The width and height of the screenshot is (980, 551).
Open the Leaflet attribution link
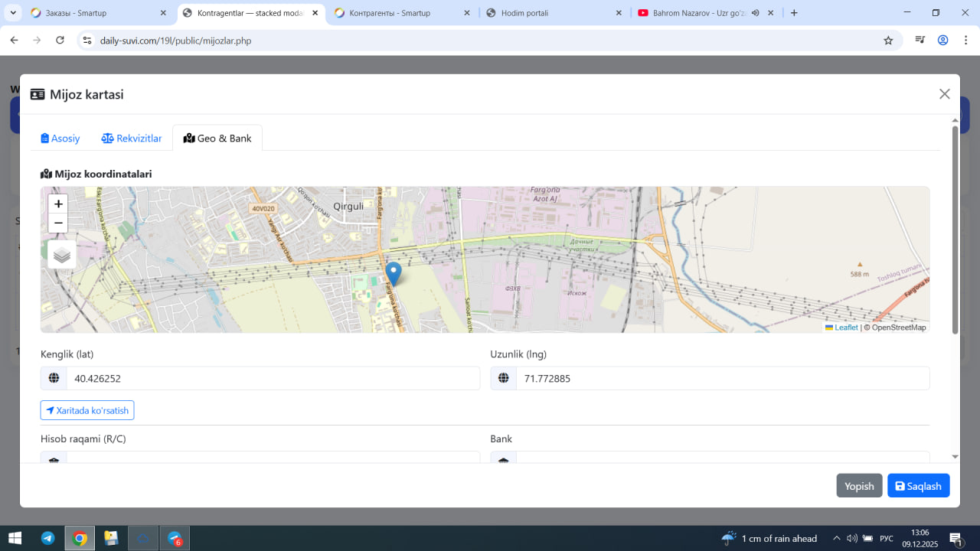[x=845, y=328]
